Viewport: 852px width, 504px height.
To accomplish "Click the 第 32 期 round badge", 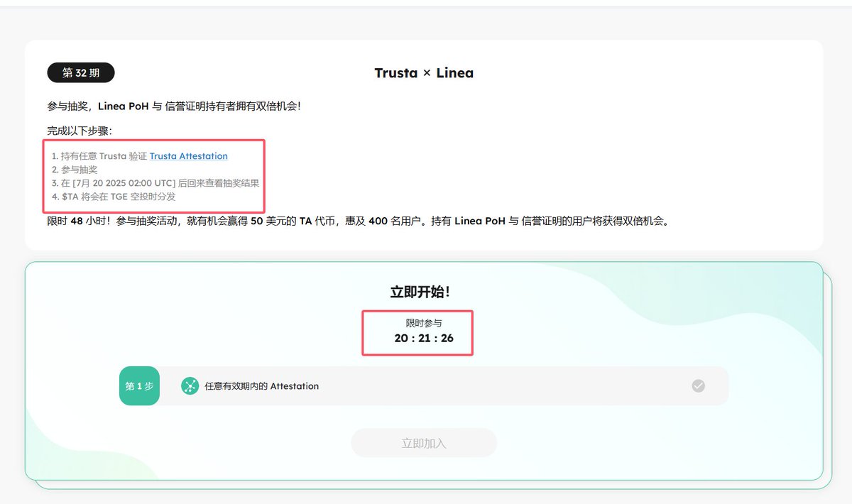I will click(x=81, y=72).
